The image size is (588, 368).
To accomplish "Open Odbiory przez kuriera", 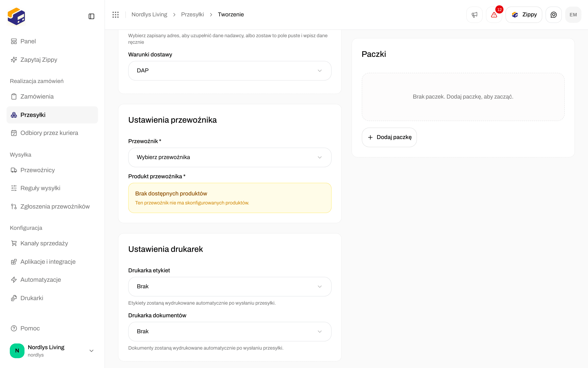I will [x=52, y=133].
